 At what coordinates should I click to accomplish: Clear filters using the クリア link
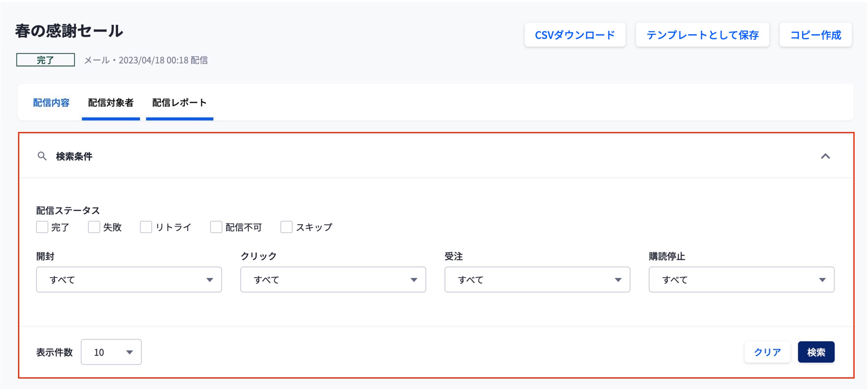(x=767, y=352)
